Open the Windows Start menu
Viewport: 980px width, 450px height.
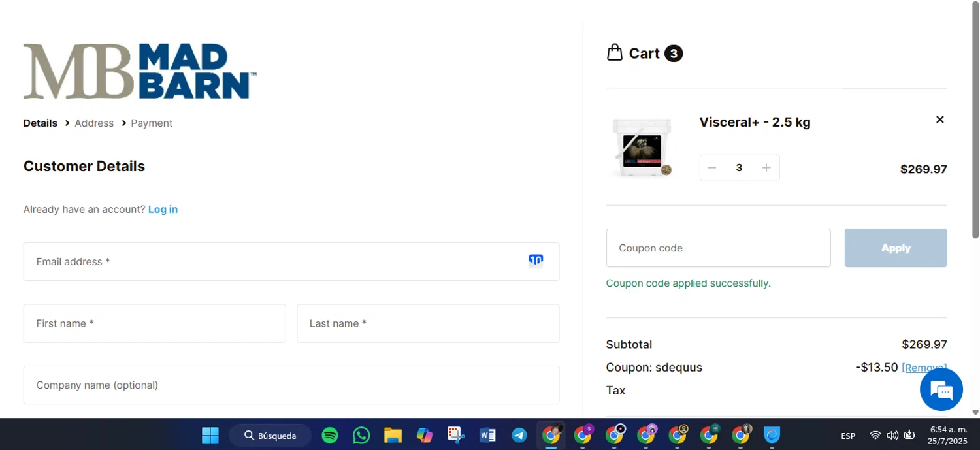(x=210, y=435)
